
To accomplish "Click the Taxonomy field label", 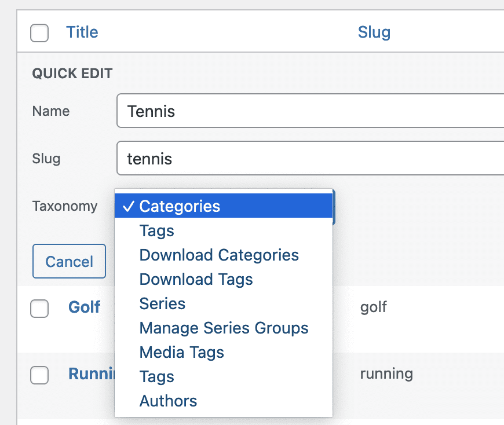I will click(65, 206).
